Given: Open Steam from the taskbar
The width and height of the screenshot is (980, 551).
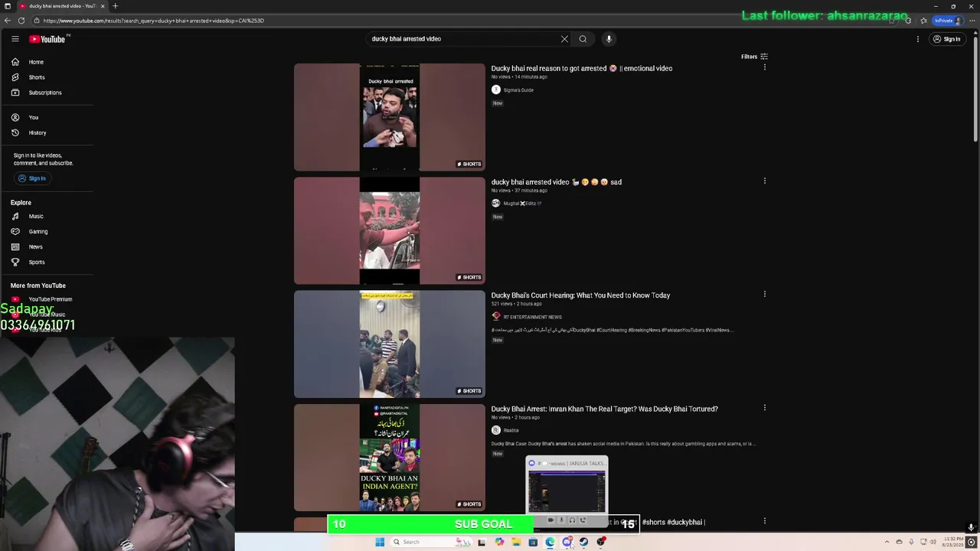Looking at the screenshot, I should pyautogui.click(x=583, y=542).
